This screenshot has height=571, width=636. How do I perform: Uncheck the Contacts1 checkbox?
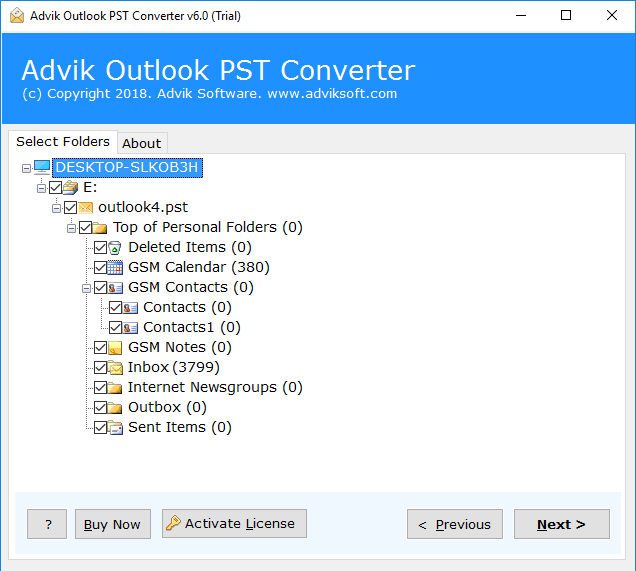[x=115, y=327]
